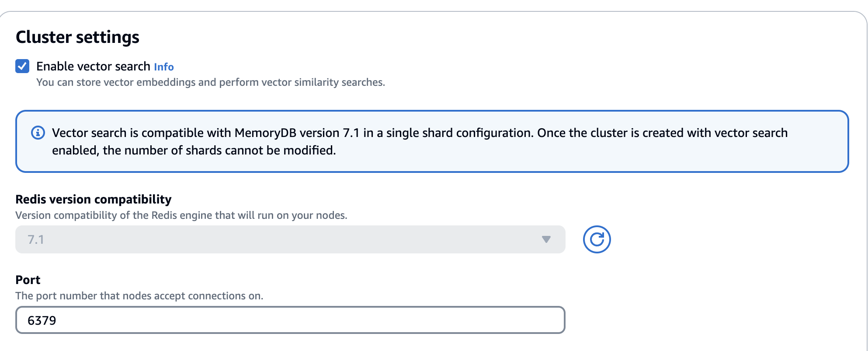Click the vector embeddings description text
This screenshot has width=868, height=351.
pyautogui.click(x=210, y=82)
